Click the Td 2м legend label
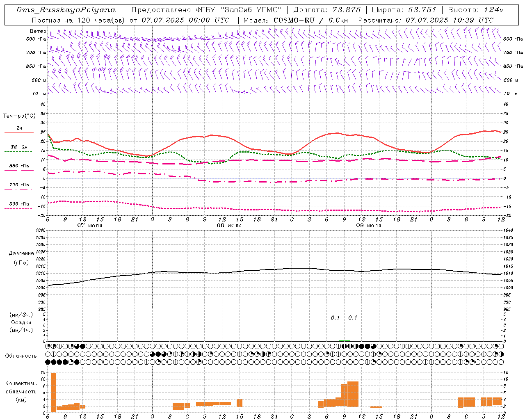Viewport: 525px width, 420px height. coord(19,147)
